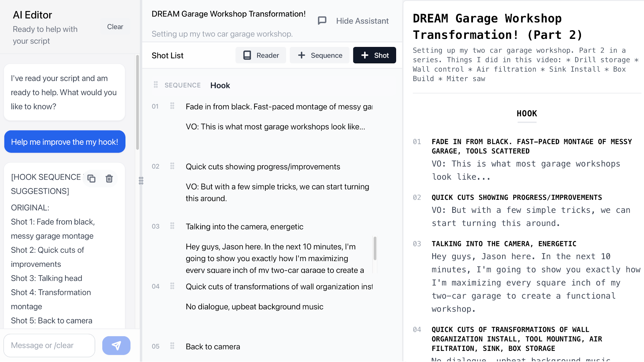Click the drag handle for shot 03

coord(172,226)
